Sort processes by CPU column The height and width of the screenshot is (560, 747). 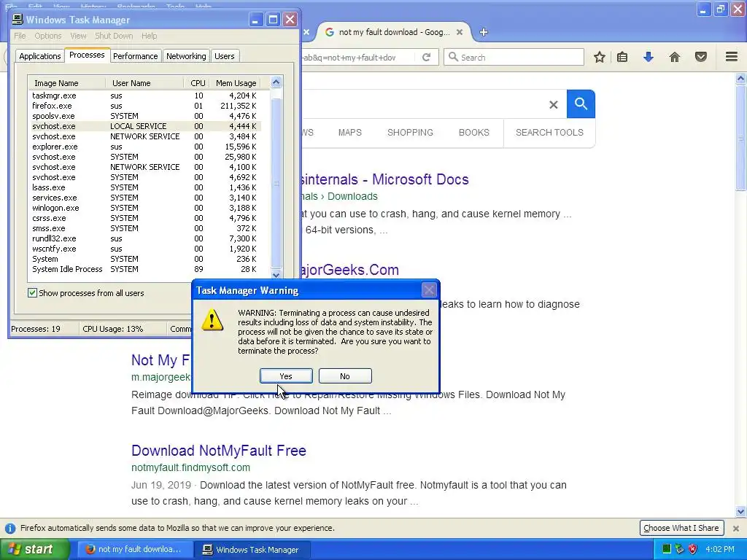click(x=197, y=83)
